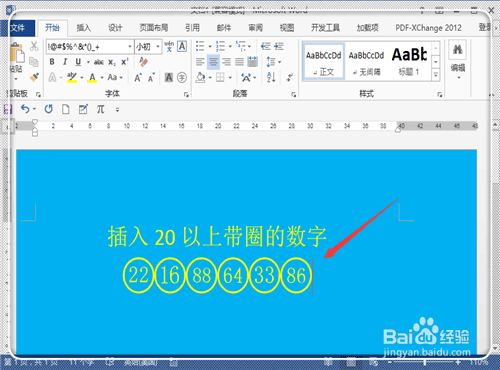Toggle subscript x₂
Screen dimensions: 500x370
(x=112, y=62)
